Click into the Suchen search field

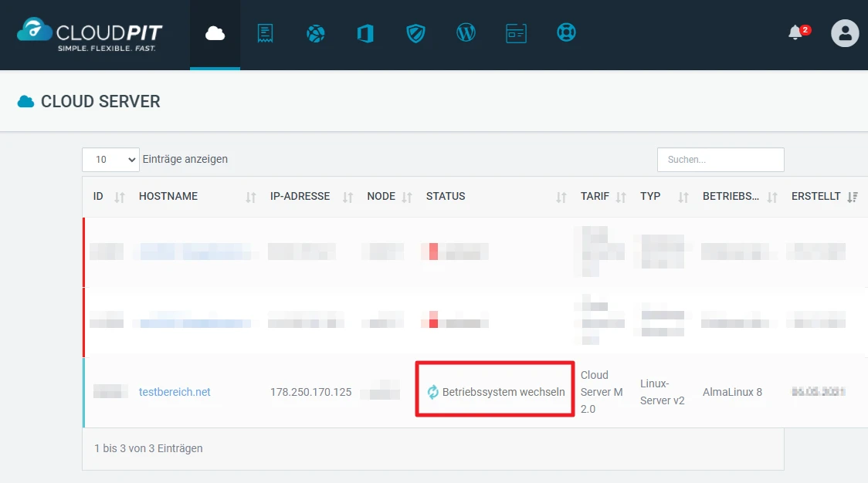(720, 160)
